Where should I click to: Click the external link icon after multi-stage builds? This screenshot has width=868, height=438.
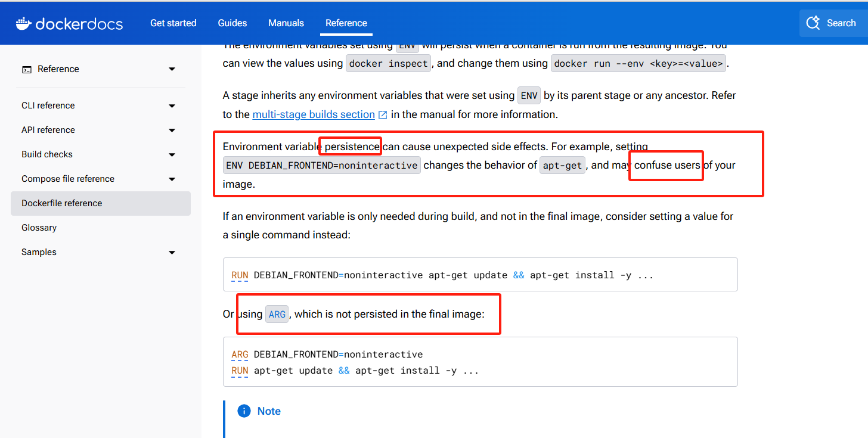(x=383, y=114)
